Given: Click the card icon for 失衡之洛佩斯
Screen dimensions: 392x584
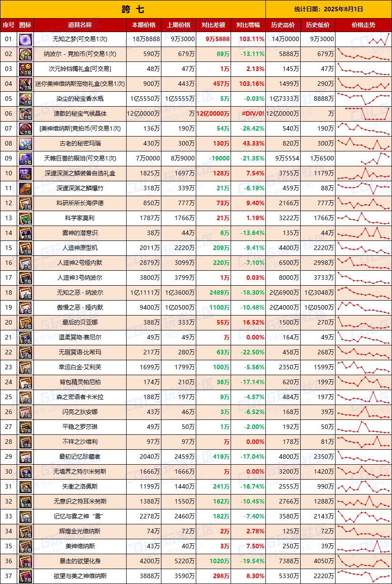Looking at the screenshot, I should pyautogui.click(x=25, y=487).
